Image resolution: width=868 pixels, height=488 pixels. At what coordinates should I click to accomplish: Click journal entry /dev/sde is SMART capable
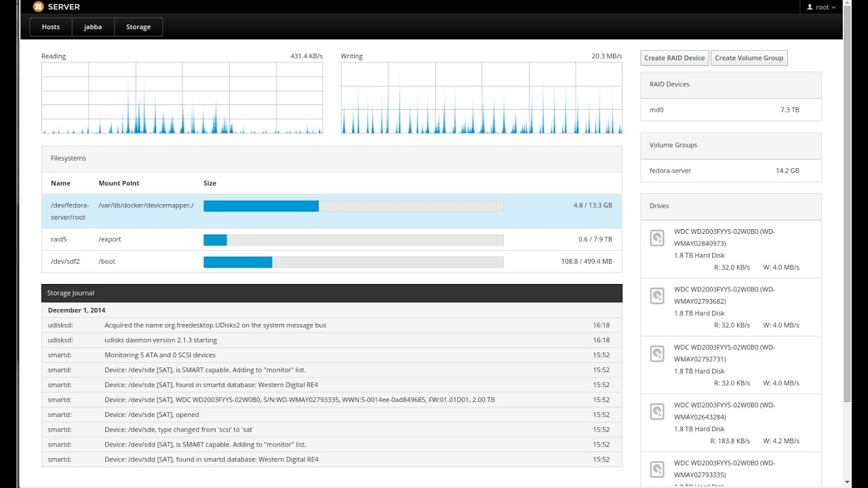coord(332,370)
